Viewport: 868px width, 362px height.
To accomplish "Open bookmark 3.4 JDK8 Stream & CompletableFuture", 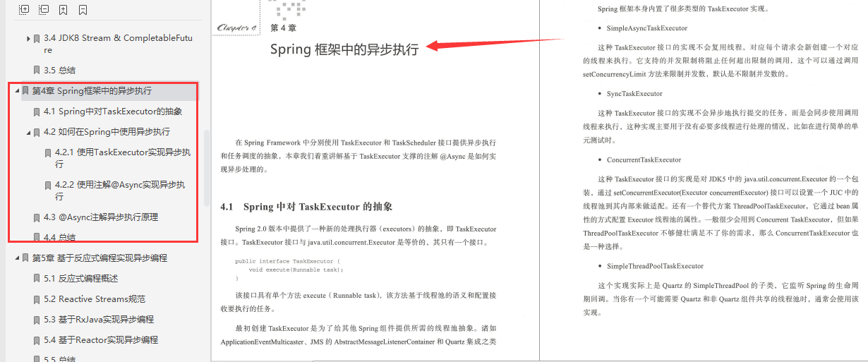I will (118, 44).
